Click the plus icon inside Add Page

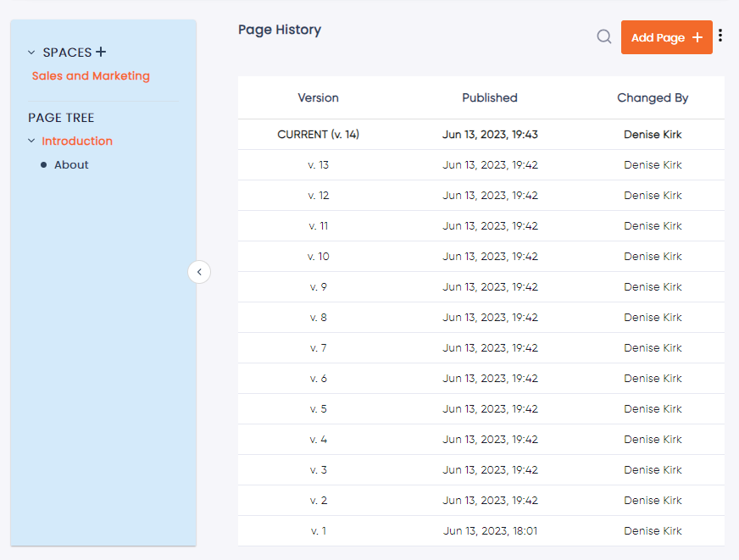pos(697,36)
